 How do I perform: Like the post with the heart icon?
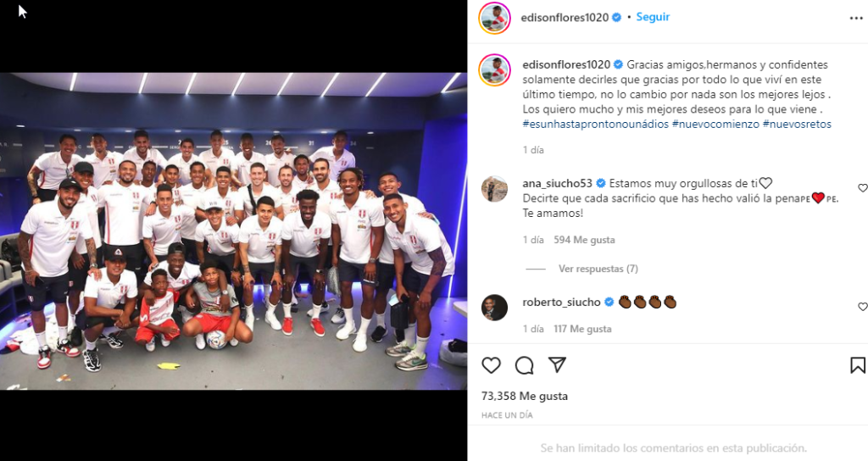(x=491, y=365)
